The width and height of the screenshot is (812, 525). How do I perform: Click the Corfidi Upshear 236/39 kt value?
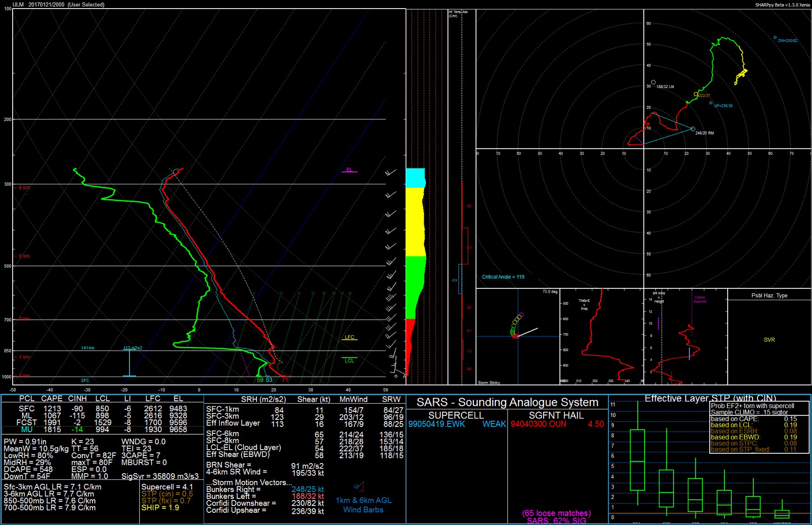tap(308, 511)
